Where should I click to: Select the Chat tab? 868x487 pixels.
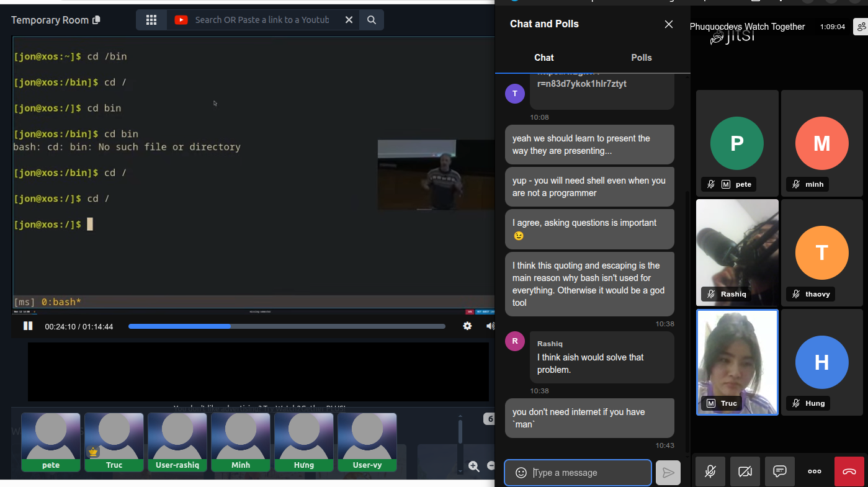544,58
